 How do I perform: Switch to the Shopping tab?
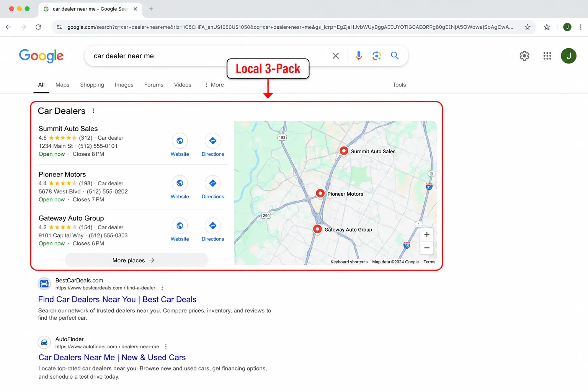coord(92,85)
